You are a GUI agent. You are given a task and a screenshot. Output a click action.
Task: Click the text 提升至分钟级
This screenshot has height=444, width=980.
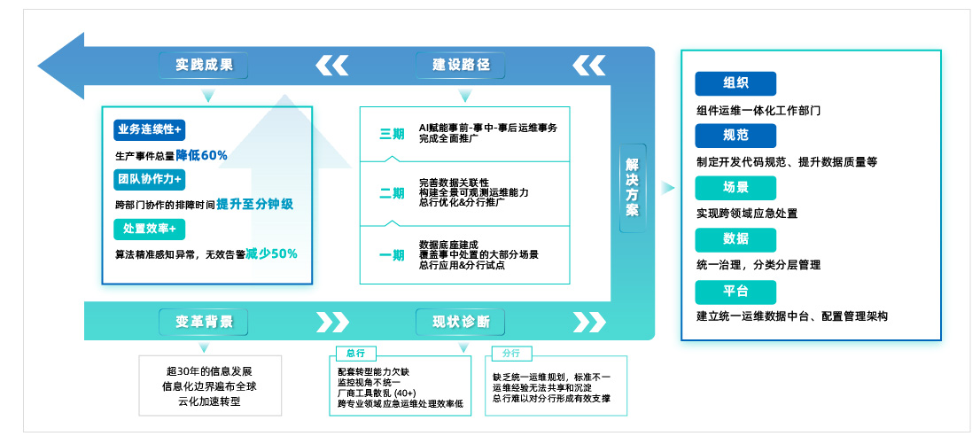254,204
